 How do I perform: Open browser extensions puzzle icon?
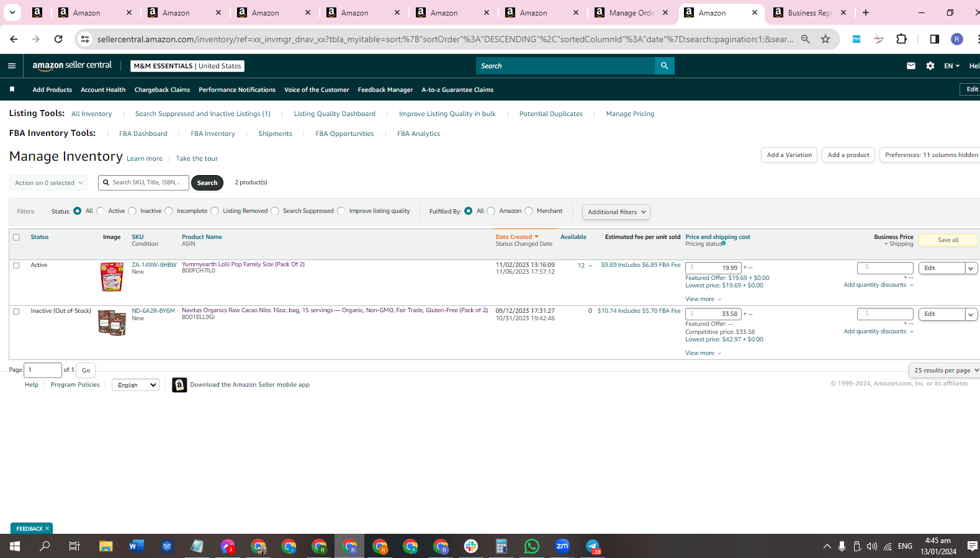[x=901, y=39]
